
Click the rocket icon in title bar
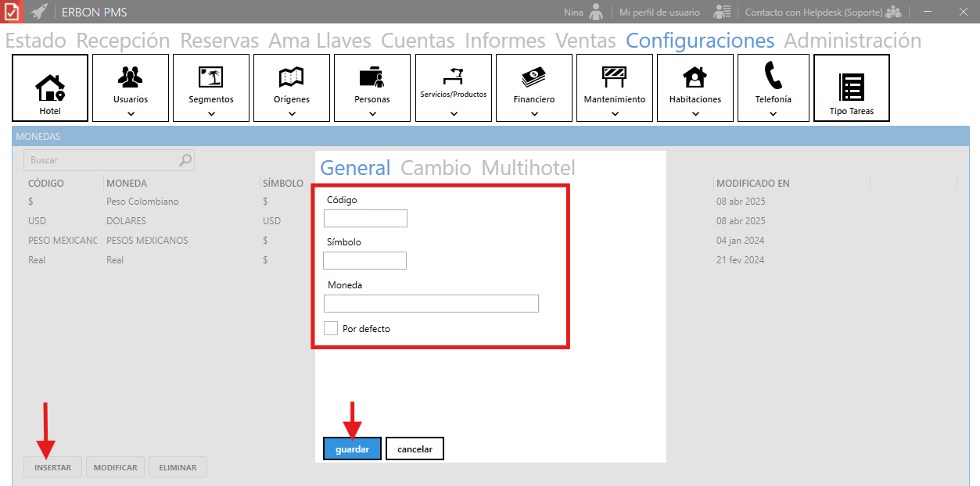click(x=39, y=12)
